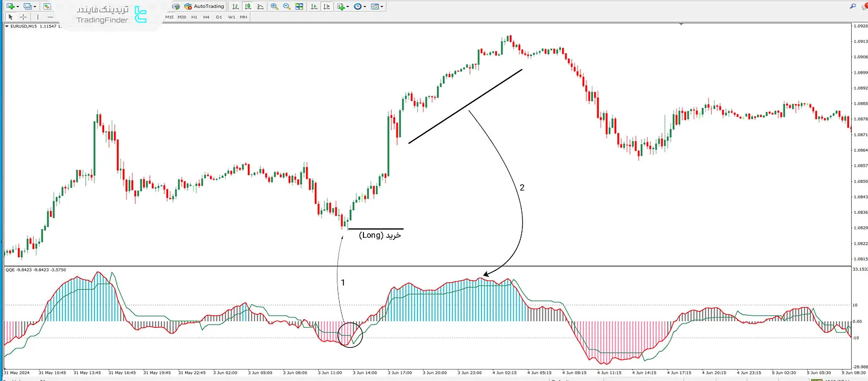Tile chart windows with grid icon
The width and height of the screenshot is (868, 381).
click(299, 7)
